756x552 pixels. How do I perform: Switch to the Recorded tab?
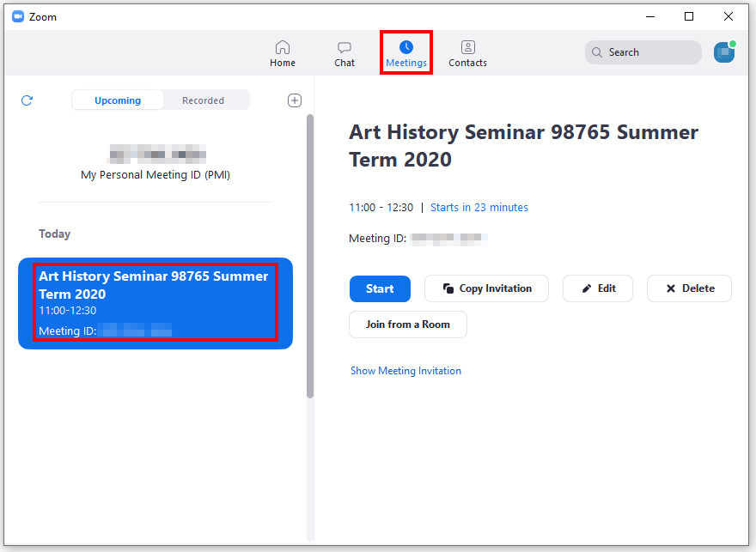[x=203, y=100]
